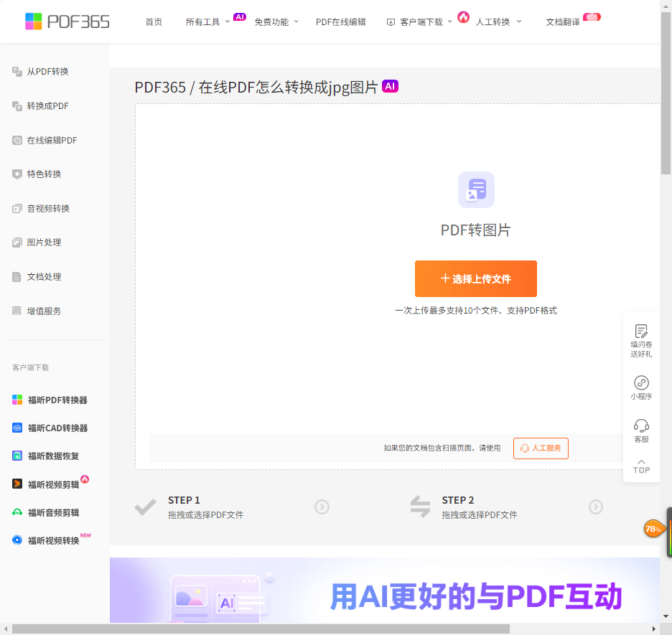Screen dimensions: 672x635
Task: Open the 从PDF转换 sidebar link
Action: coord(47,72)
